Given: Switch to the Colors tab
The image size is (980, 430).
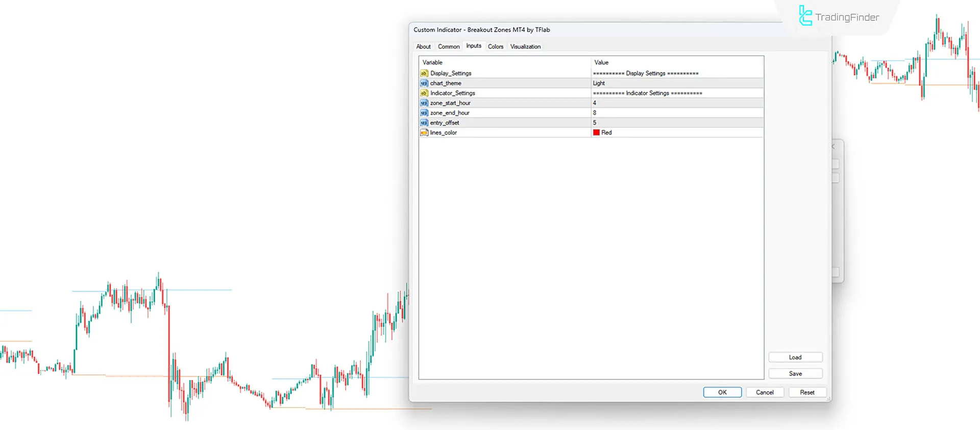Looking at the screenshot, I should click(495, 46).
